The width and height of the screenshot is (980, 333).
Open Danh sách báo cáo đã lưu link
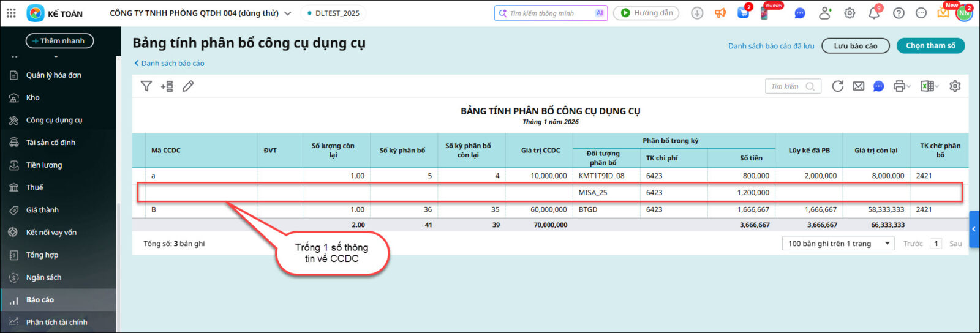point(771,46)
